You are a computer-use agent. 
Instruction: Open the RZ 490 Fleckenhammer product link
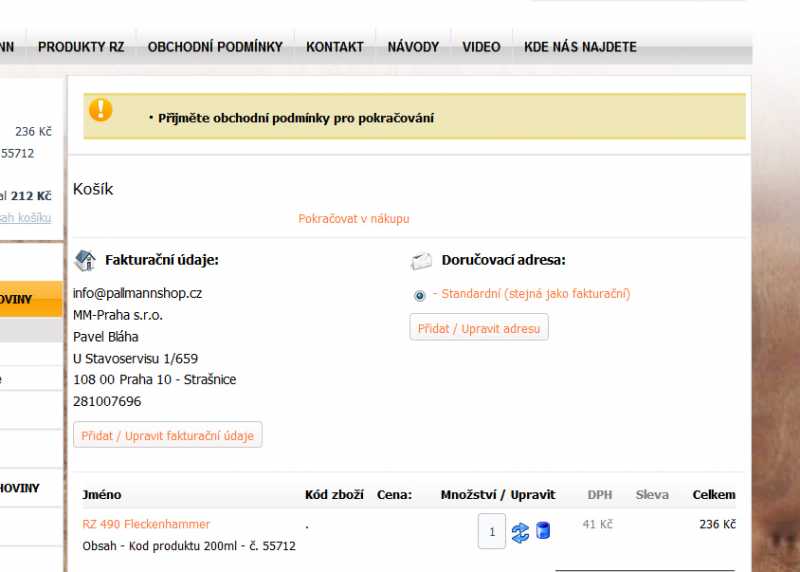(146, 524)
